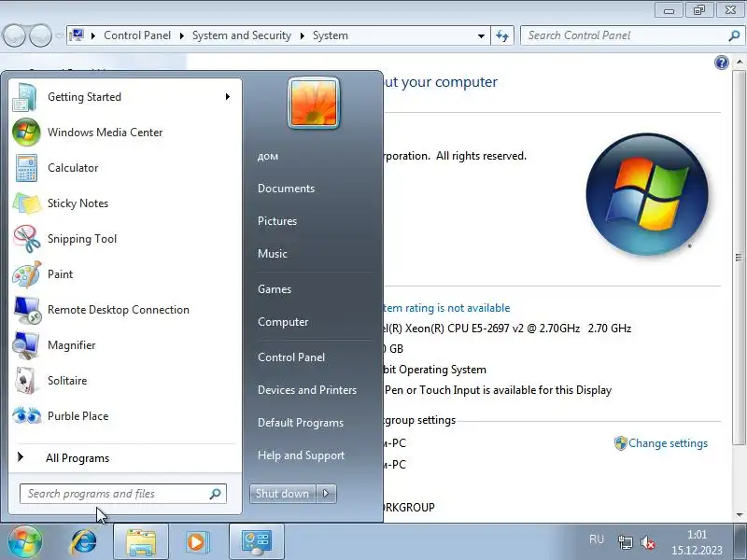Open the Calculator icon
This screenshot has width=747, height=560.
pyautogui.click(x=26, y=168)
